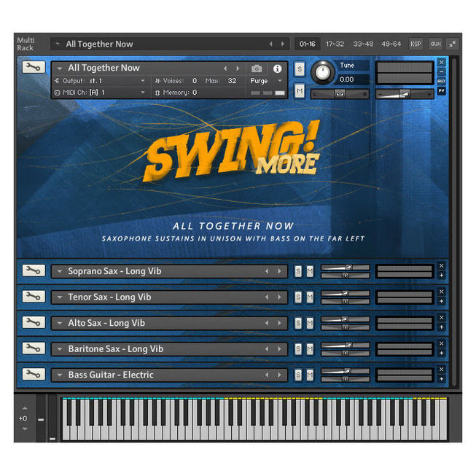Select the next multi rack preset arrow
The width and height of the screenshot is (476, 476).
283,44
